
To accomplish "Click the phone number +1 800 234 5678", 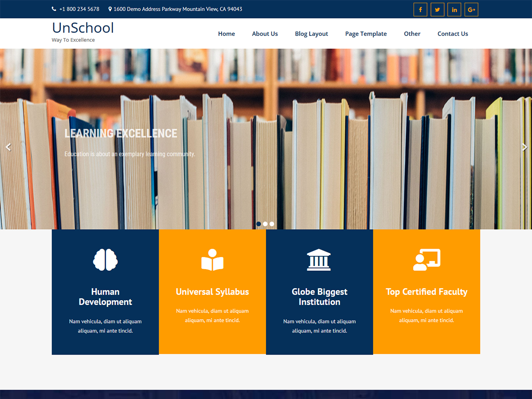I will [79, 8].
